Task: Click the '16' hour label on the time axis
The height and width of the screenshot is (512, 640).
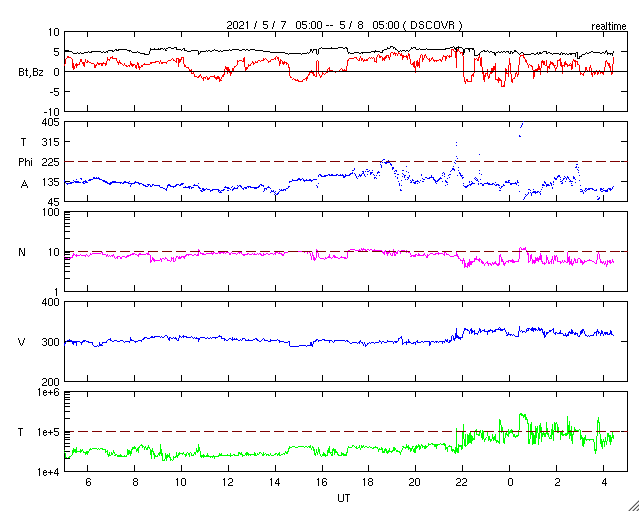Action: point(322,482)
